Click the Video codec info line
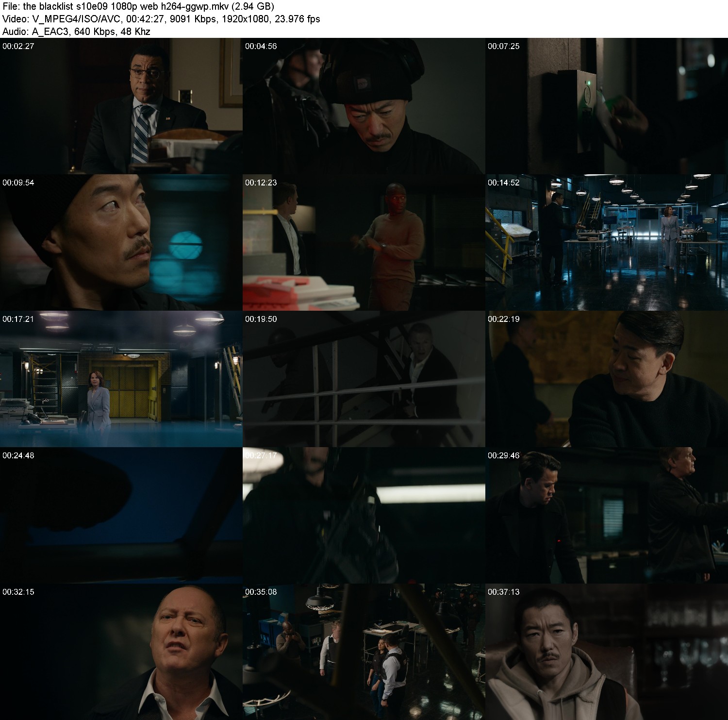Image resolution: width=728 pixels, height=720 pixels. pyautogui.click(x=161, y=19)
